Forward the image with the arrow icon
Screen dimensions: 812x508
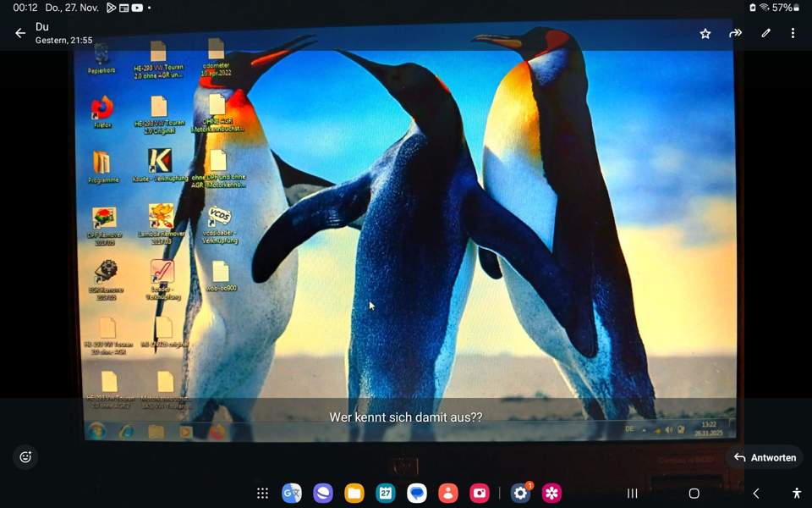(x=736, y=33)
